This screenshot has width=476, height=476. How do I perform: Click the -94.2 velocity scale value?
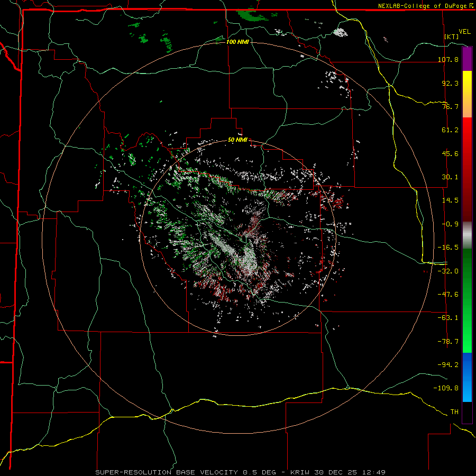click(x=448, y=365)
